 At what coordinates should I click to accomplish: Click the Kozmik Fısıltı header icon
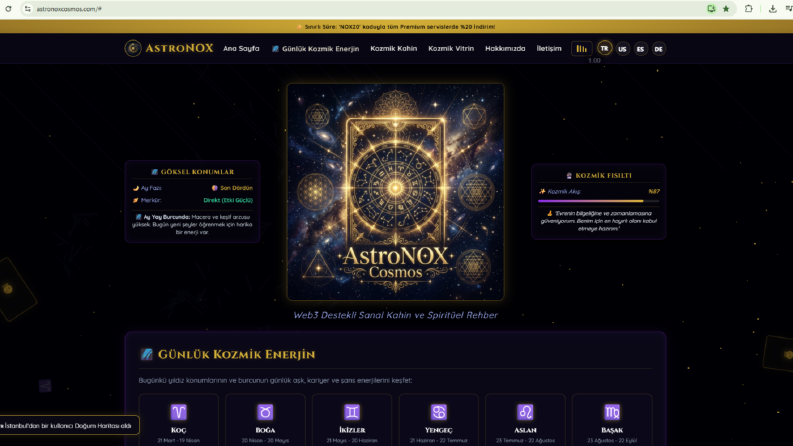tap(569, 175)
